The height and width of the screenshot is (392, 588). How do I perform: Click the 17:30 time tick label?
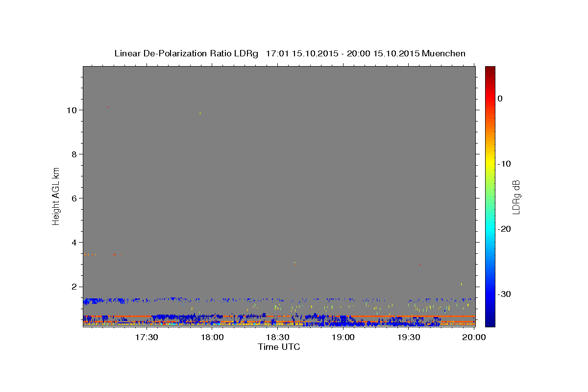(x=147, y=337)
